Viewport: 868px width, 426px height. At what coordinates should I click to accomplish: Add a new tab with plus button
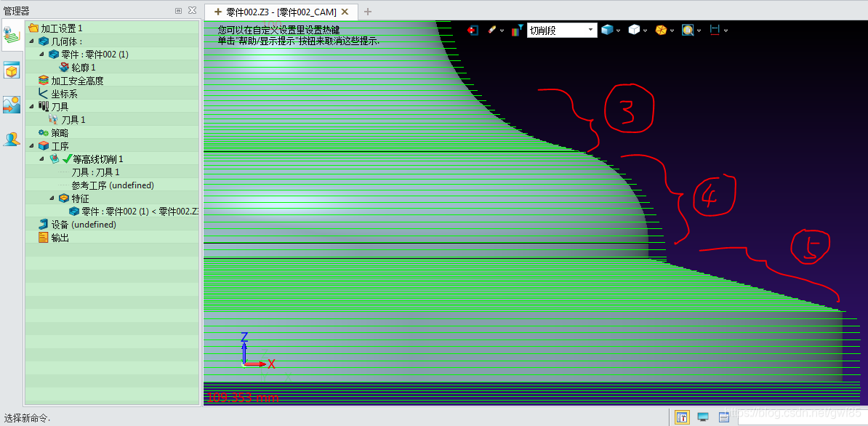pos(368,12)
